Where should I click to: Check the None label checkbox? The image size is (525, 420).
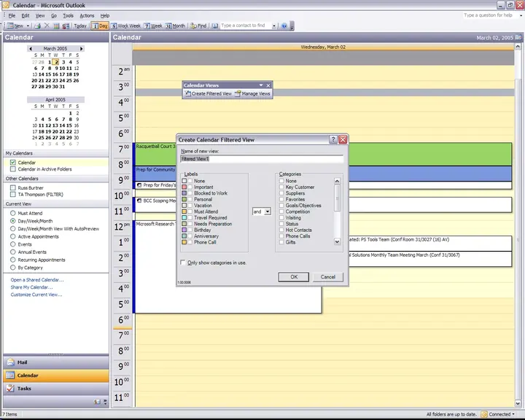(x=190, y=181)
